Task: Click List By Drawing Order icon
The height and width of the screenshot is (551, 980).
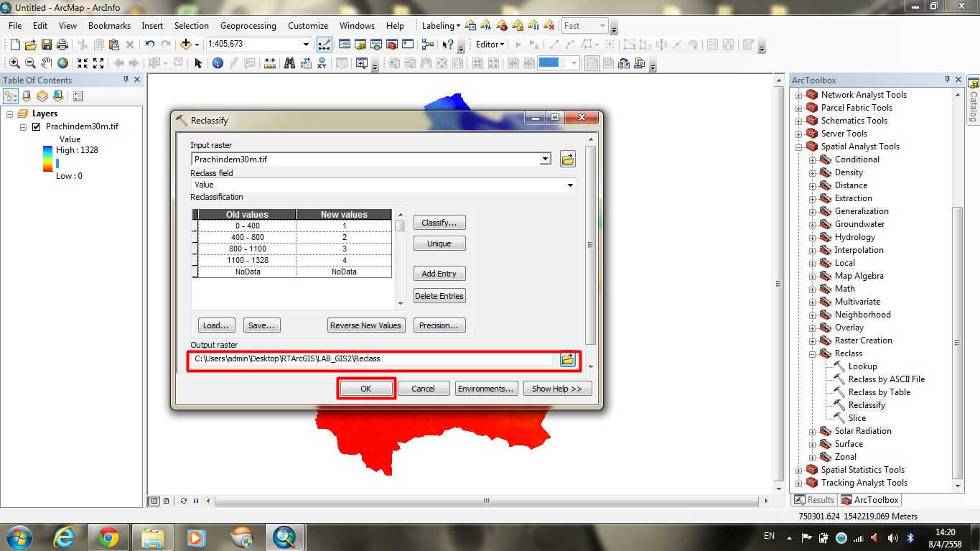Action: 11,96
